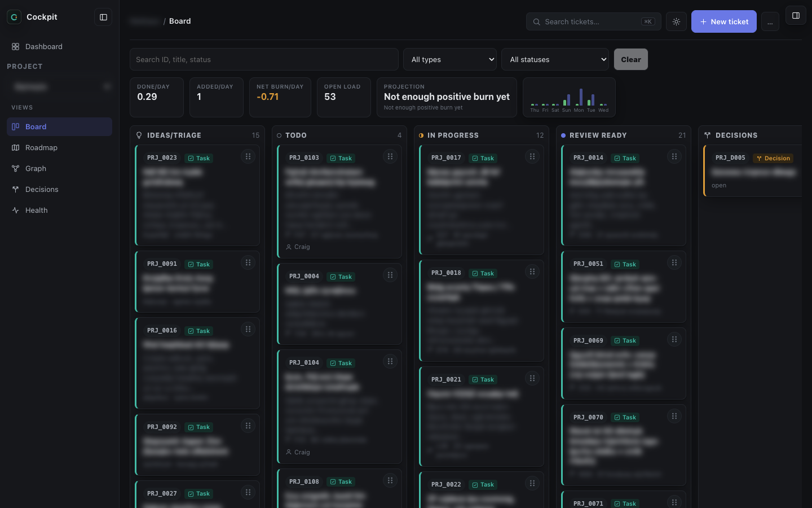Open ticket PRJ_0017

coord(482,200)
